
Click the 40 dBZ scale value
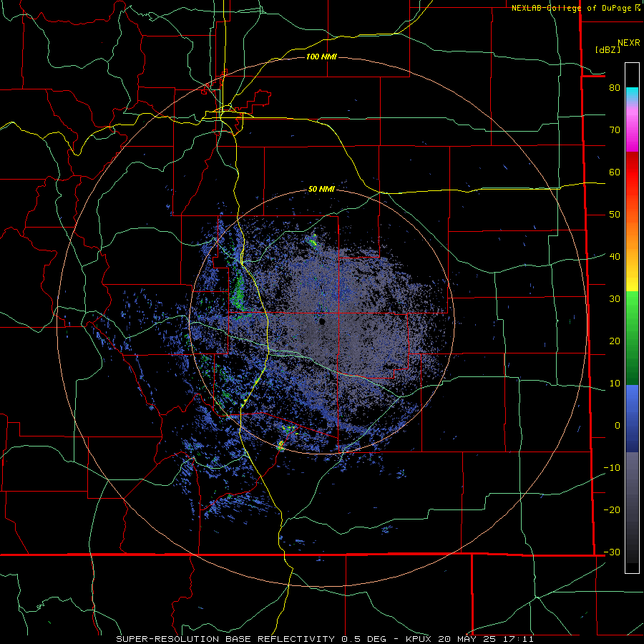pyautogui.click(x=615, y=257)
